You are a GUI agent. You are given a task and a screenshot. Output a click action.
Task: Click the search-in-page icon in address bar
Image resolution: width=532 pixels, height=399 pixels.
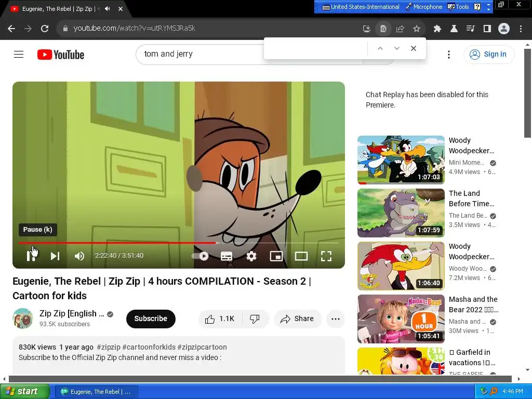pos(383,29)
